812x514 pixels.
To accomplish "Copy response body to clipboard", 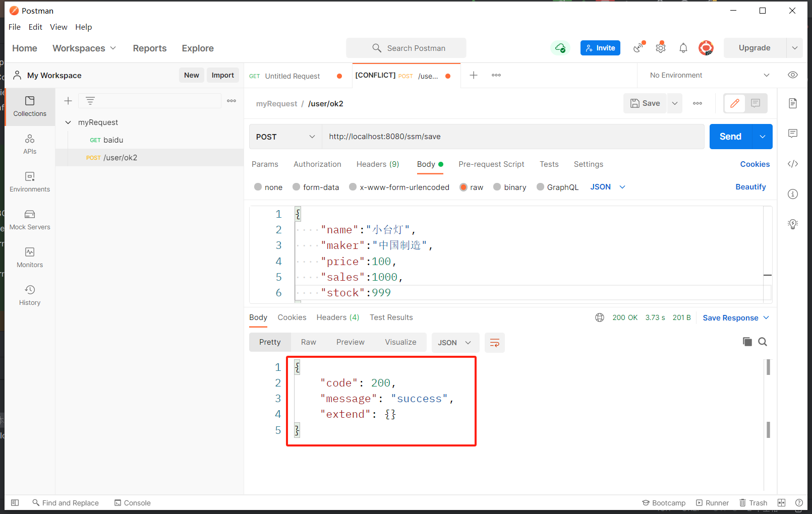I will [747, 342].
